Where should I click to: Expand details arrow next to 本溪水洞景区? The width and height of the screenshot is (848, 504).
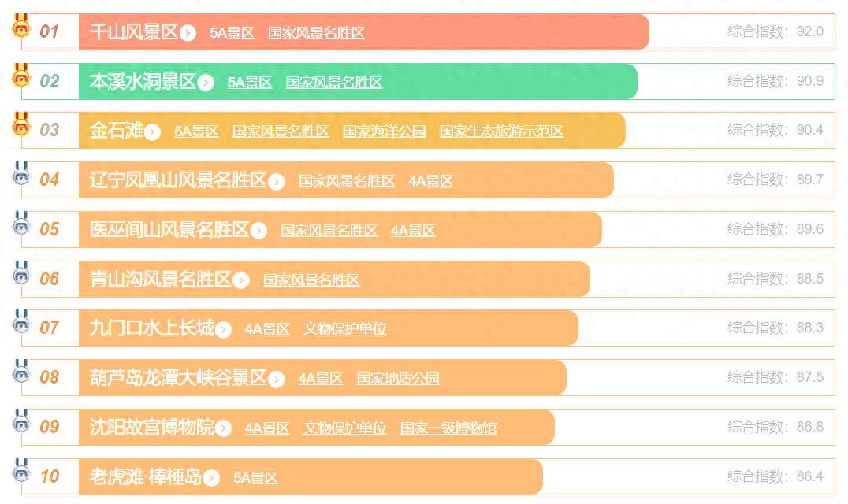click(x=205, y=83)
